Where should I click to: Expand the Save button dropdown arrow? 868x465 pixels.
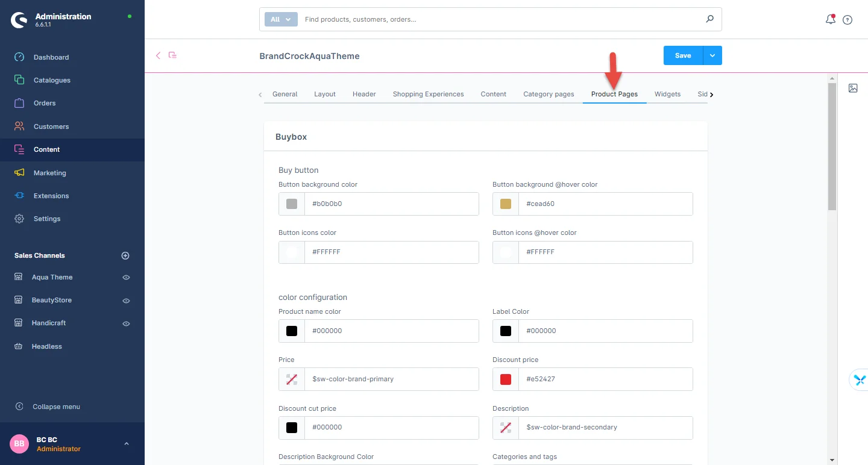point(712,55)
